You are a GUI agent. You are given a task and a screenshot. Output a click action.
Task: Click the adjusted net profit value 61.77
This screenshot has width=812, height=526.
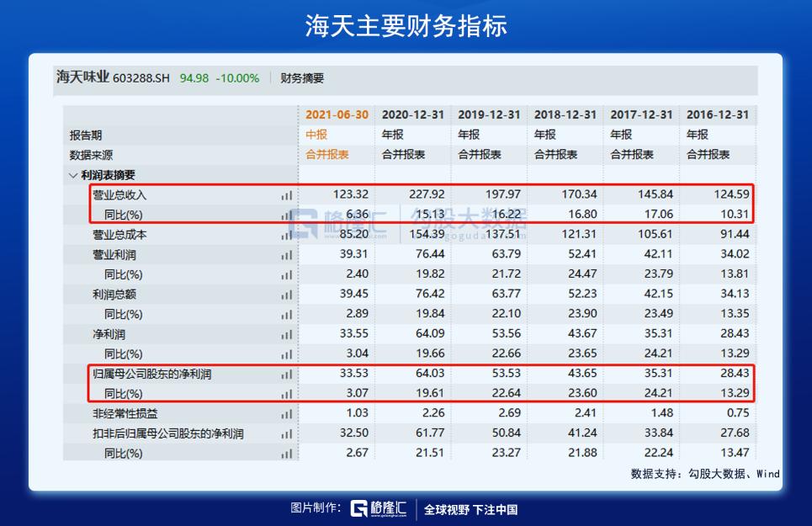pos(430,433)
